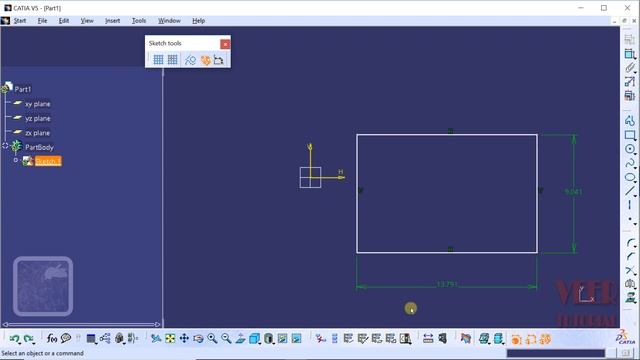Image resolution: width=640 pixels, height=360 pixels.
Task: Activate the Rotate view tool
Action: [198, 338]
